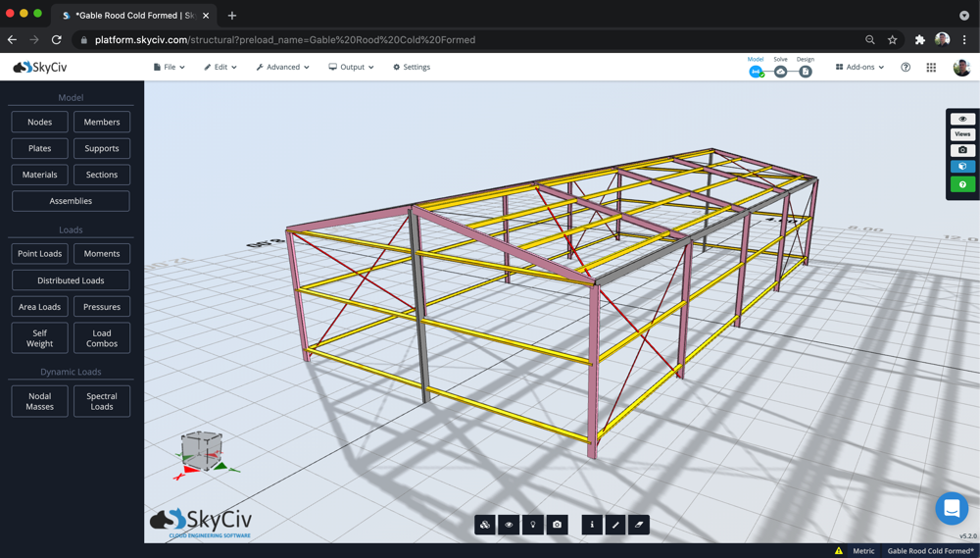Open the Settings menu item
The height and width of the screenshot is (558, 980).
pos(412,67)
